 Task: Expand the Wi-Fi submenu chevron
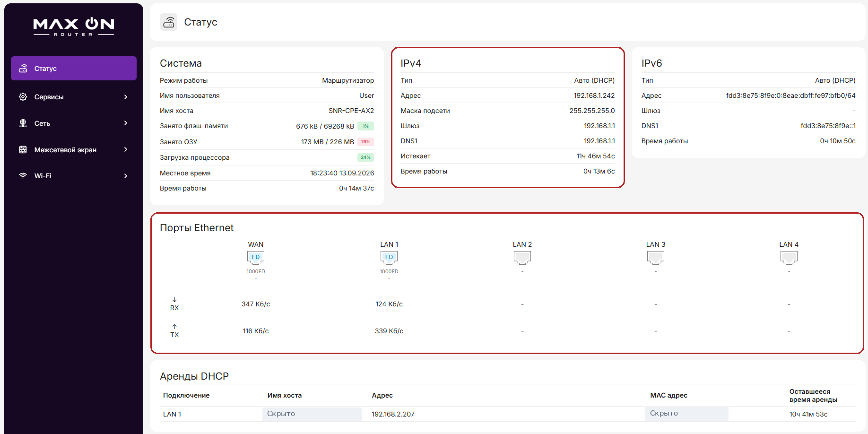126,176
